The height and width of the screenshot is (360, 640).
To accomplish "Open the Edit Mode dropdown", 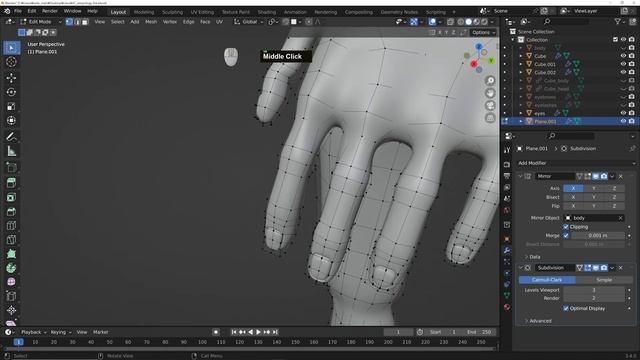I will point(41,22).
